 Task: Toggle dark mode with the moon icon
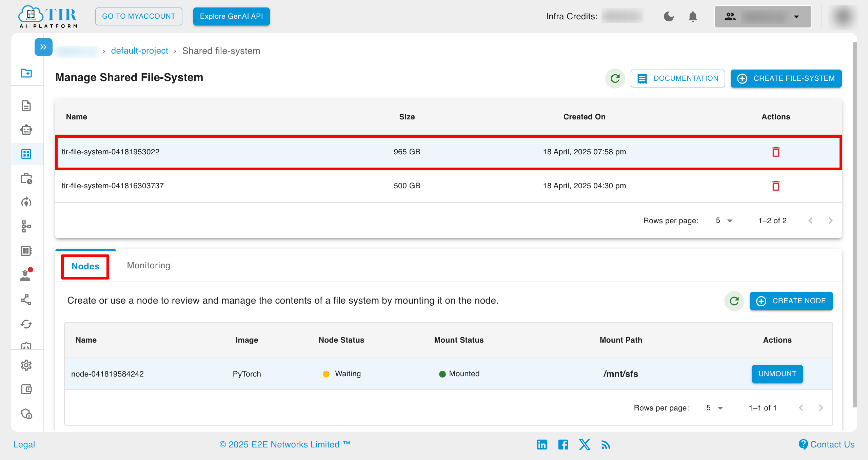point(669,16)
